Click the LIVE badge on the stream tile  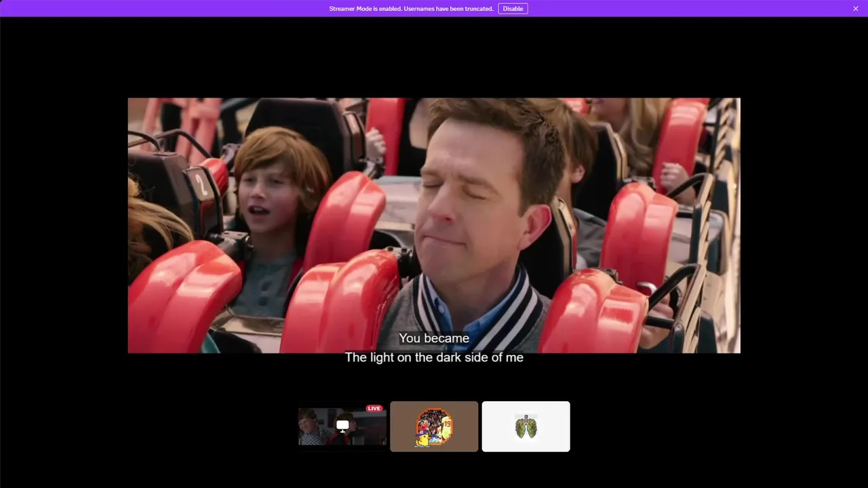pos(374,409)
